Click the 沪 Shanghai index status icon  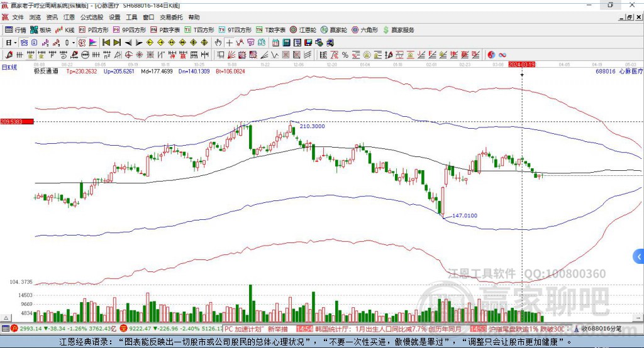coord(14,329)
